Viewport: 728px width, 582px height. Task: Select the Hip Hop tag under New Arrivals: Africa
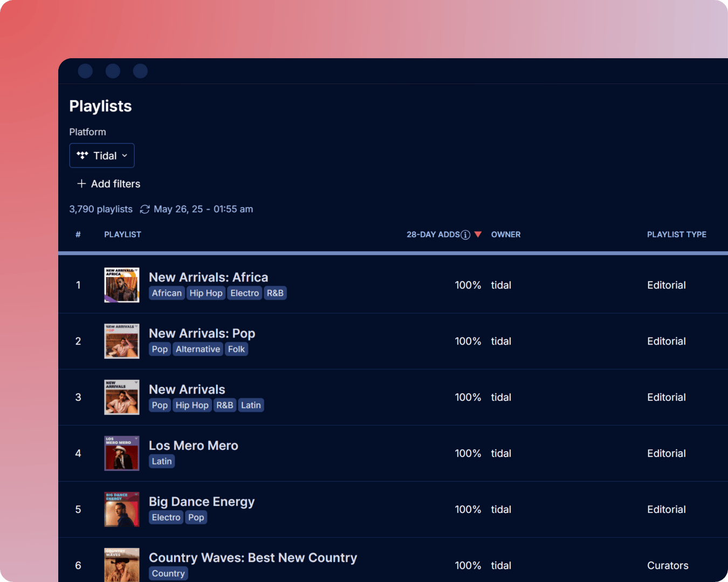[x=206, y=293]
